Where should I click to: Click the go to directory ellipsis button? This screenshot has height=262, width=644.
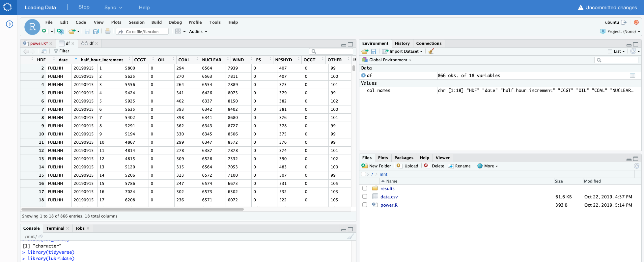coord(638,174)
